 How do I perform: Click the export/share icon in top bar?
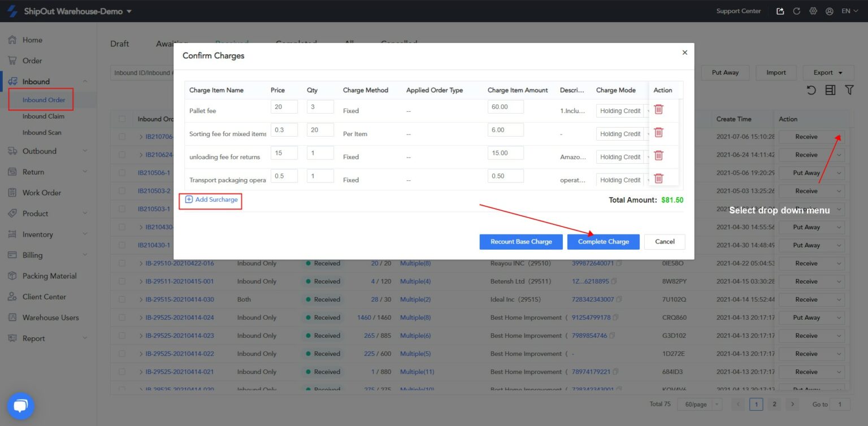point(780,10)
